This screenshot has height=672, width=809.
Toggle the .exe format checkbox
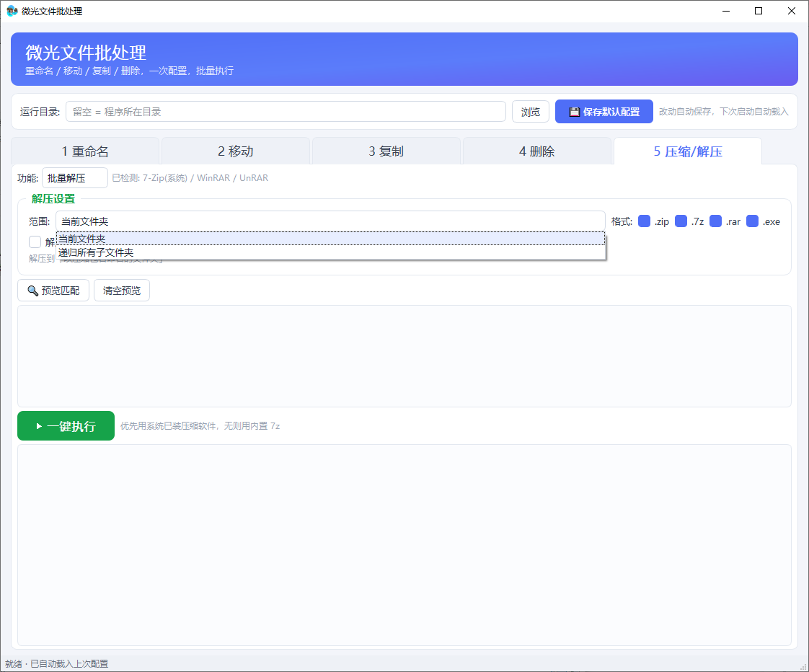752,221
